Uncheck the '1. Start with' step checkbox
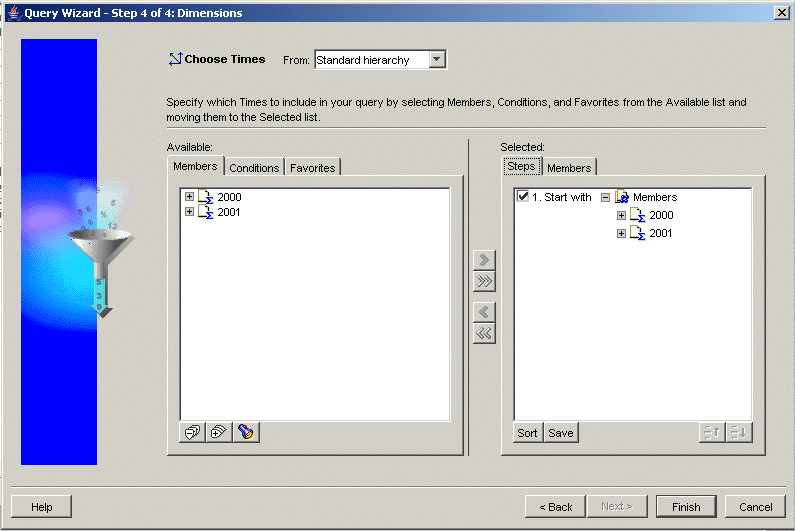The height and width of the screenshot is (531, 795). [x=523, y=196]
